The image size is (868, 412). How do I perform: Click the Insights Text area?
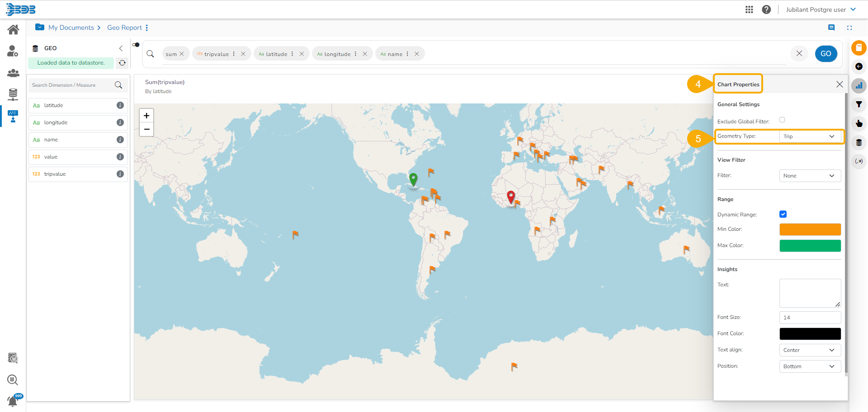click(x=810, y=293)
